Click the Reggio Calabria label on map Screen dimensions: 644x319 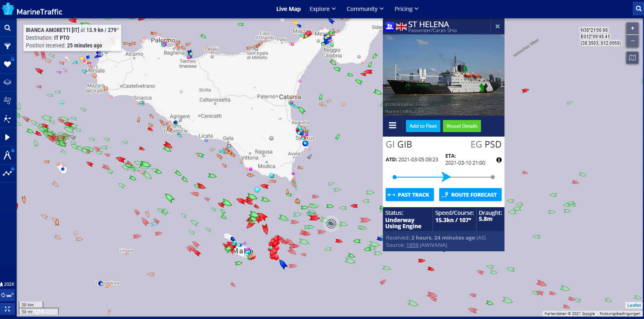pos(332,53)
